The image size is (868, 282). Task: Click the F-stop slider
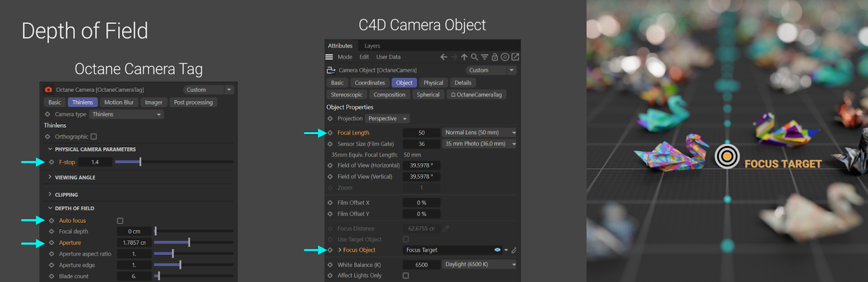[x=174, y=162]
